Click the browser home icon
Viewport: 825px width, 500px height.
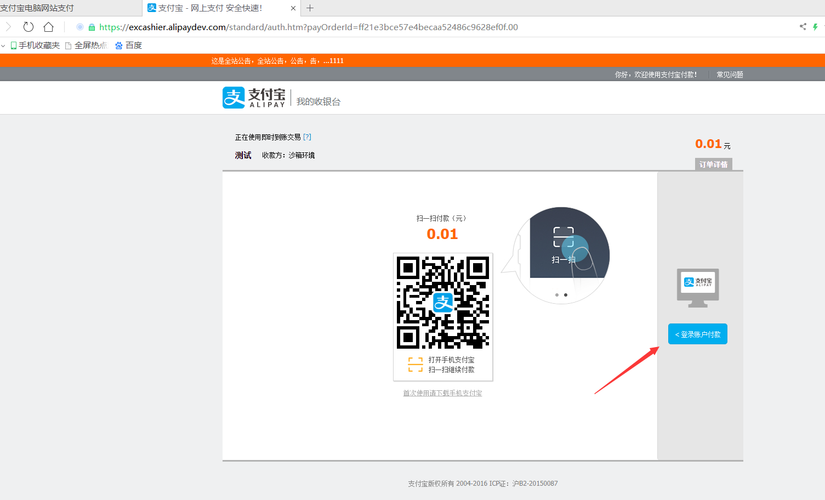point(48,27)
